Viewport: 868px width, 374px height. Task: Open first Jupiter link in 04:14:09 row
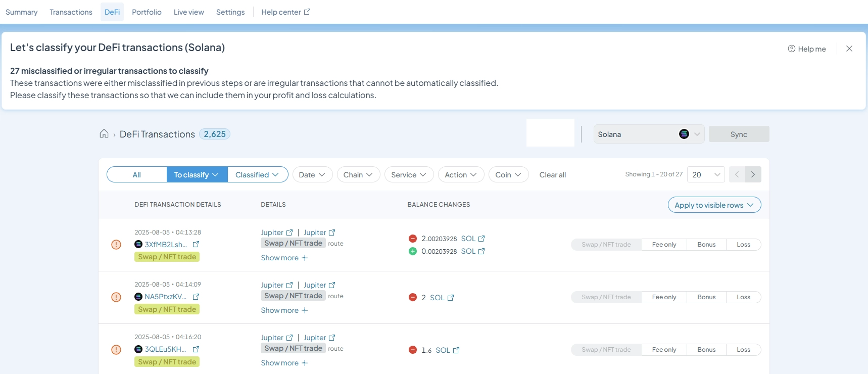[276, 285]
